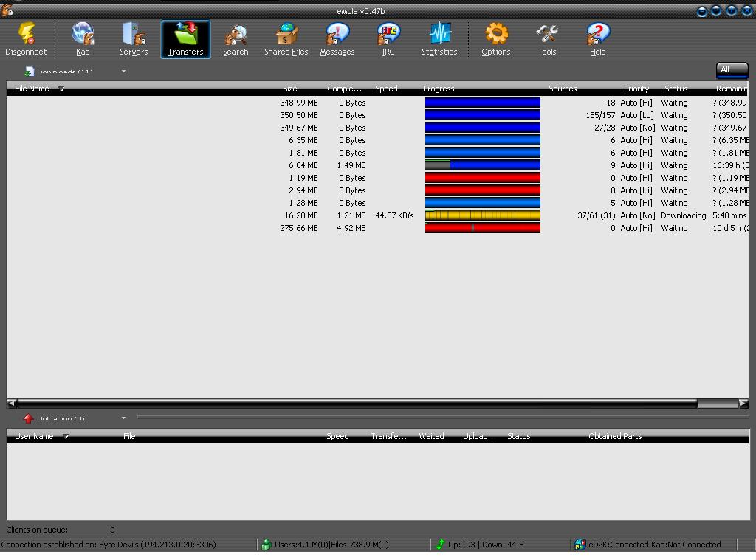
Task: Click the red Uploading arrow icon
Action: pos(29,418)
